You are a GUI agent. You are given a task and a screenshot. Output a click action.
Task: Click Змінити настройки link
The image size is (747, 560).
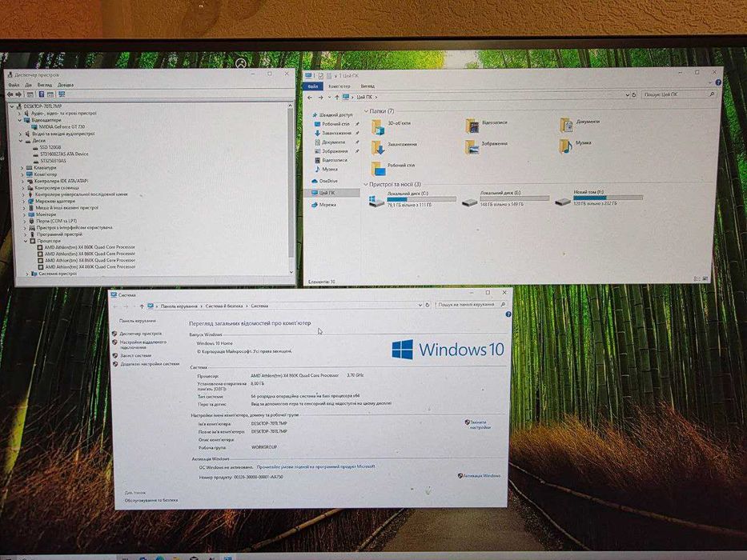479,425
